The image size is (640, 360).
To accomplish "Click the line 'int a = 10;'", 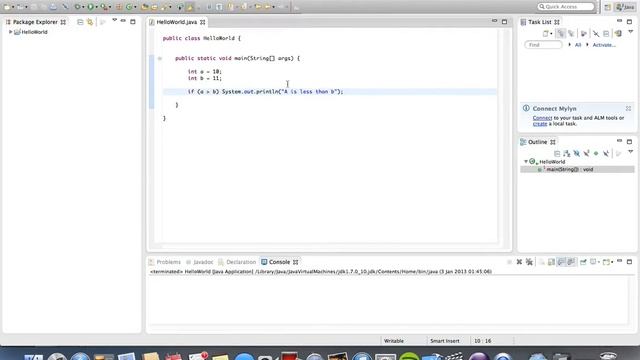I will 204,71.
